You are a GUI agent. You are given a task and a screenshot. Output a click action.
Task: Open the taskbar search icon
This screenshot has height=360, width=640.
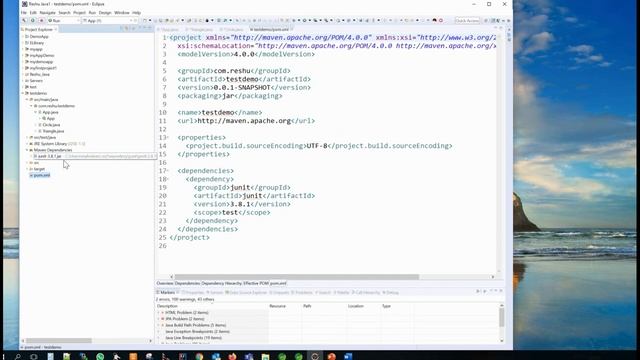[x=18, y=356]
